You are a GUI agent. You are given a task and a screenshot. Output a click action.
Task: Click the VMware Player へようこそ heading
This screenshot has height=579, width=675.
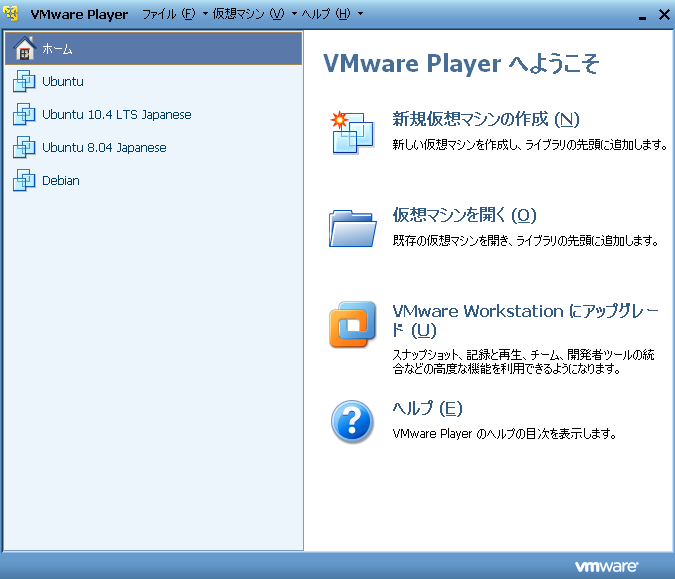point(461,64)
